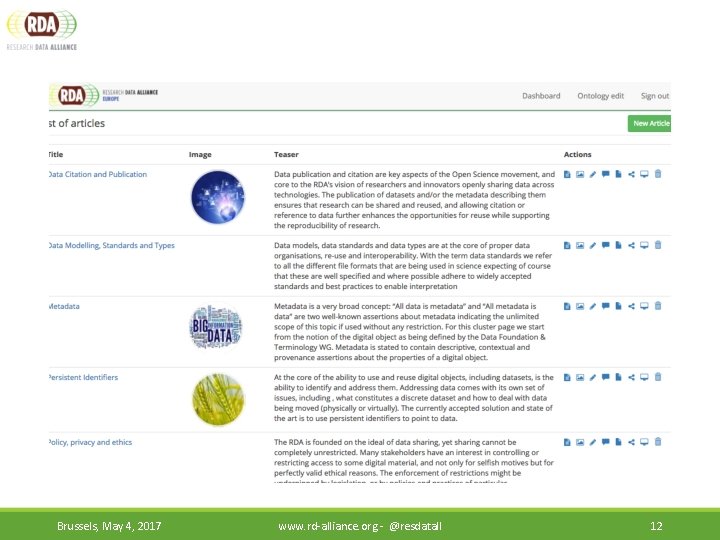Open the Ontology edit menu item
720x540 pixels.
pos(601,96)
